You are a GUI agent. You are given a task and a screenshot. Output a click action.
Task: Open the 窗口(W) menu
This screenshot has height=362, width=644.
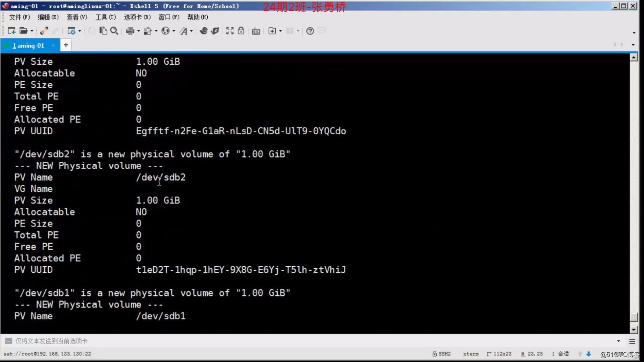click(169, 17)
